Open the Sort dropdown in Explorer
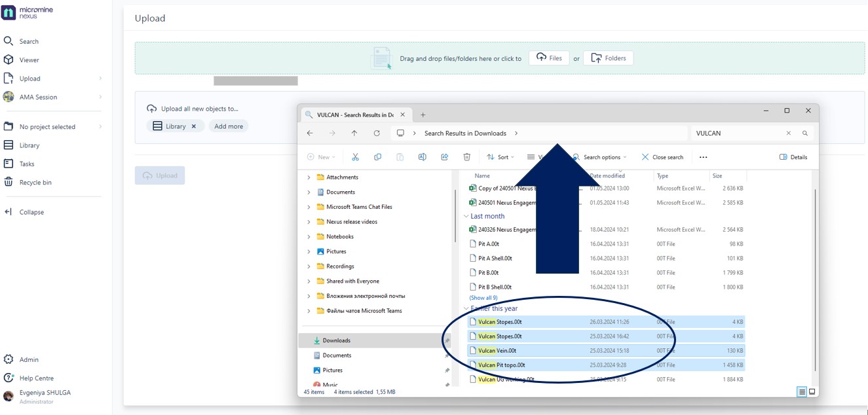The height and width of the screenshot is (415, 868). coord(501,156)
